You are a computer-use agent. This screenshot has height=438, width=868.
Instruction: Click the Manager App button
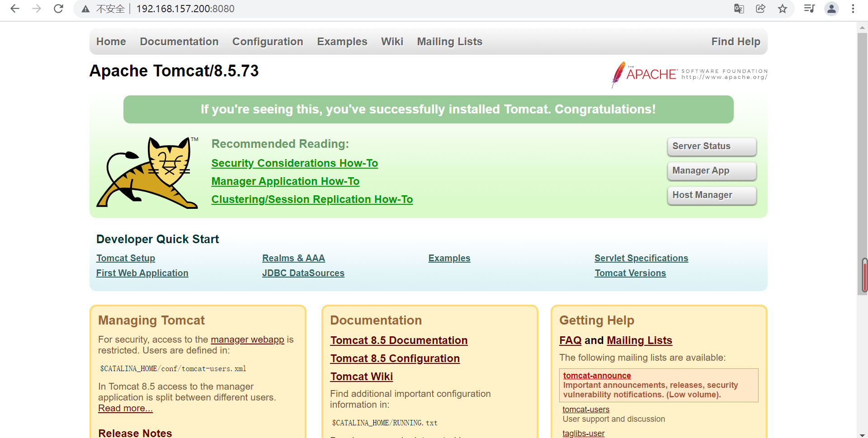pos(712,171)
